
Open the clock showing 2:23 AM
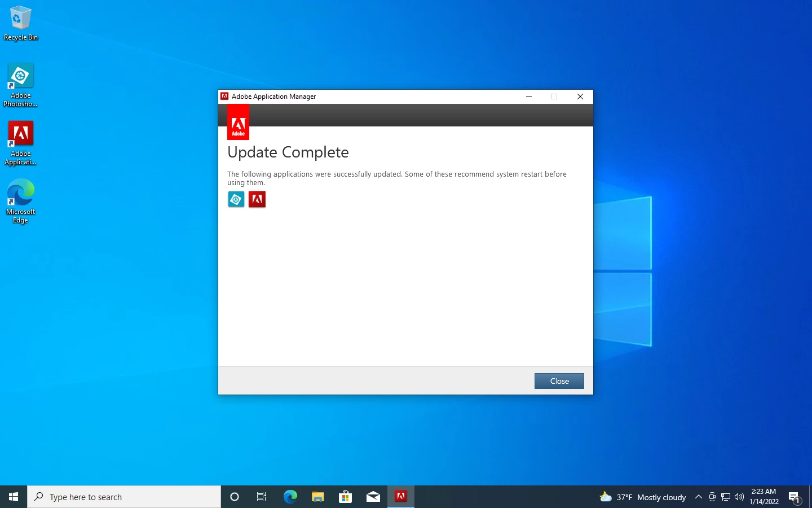[764, 497]
